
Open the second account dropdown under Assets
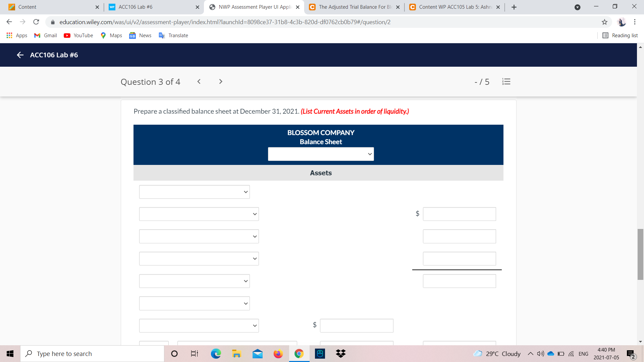pyautogui.click(x=199, y=214)
